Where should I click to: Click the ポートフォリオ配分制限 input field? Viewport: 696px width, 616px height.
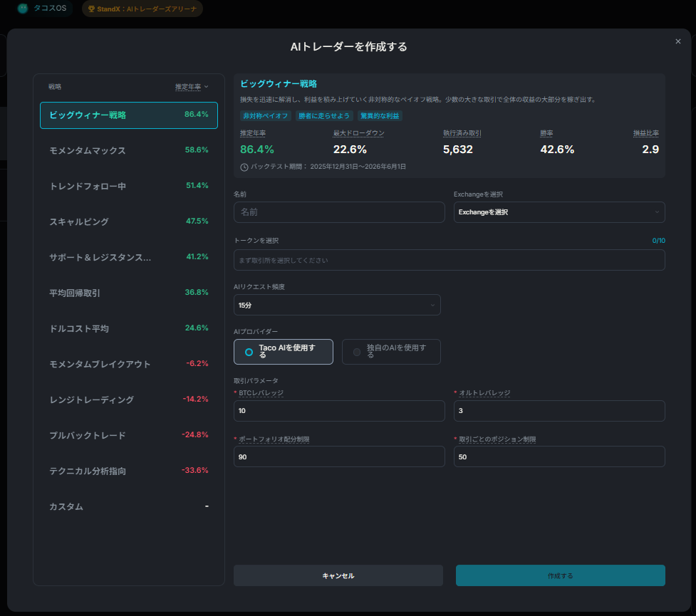point(339,456)
